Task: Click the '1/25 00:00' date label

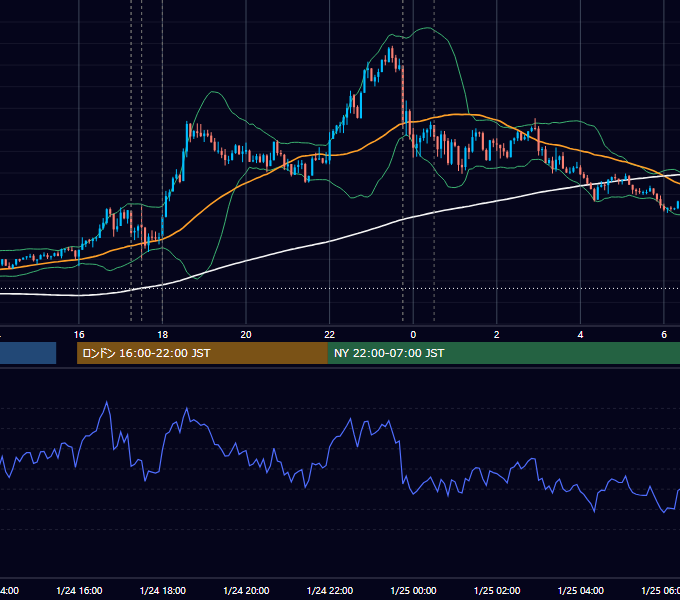Action: coord(413,590)
